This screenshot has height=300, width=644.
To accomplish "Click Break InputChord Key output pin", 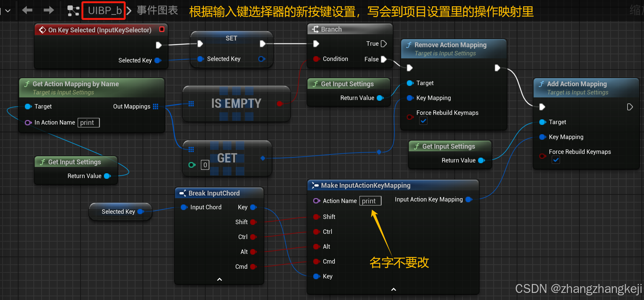I will pyautogui.click(x=254, y=207).
